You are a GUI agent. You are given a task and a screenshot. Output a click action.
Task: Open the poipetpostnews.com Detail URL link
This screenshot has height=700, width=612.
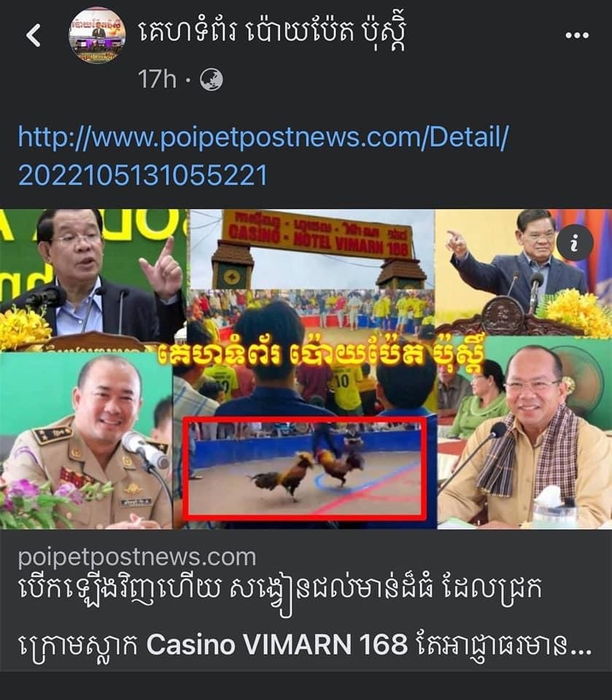click(263, 155)
